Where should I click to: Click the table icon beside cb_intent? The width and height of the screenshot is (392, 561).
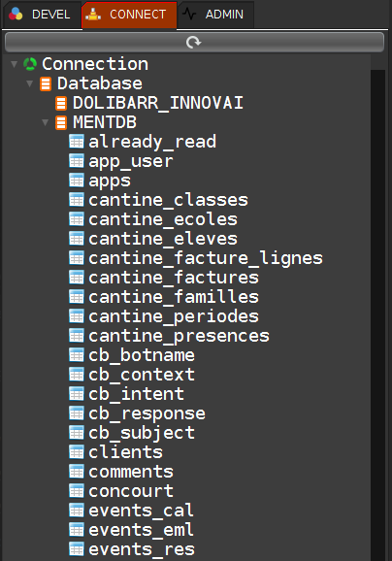pyautogui.click(x=77, y=393)
